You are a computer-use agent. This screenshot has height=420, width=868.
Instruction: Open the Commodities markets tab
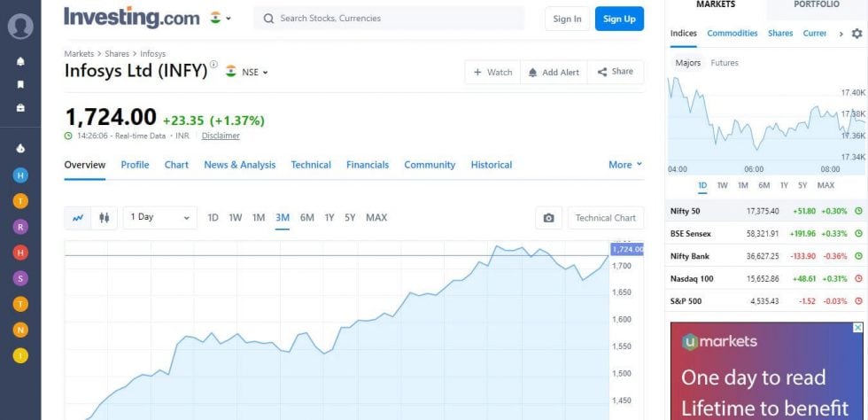(x=732, y=34)
